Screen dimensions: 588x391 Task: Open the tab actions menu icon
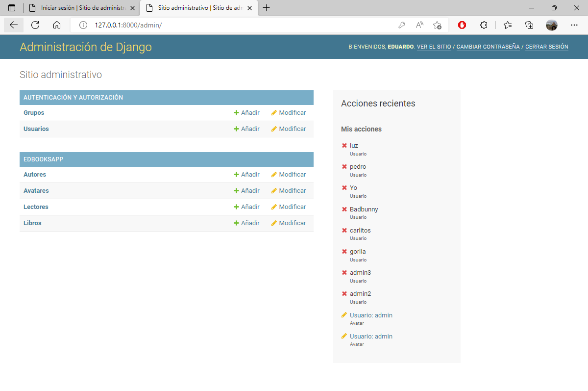click(12, 8)
